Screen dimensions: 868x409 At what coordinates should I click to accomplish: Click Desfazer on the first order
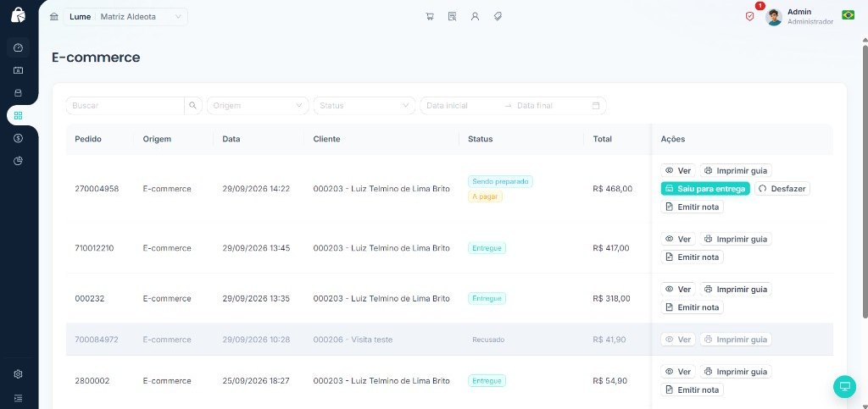(x=782, y=189)
